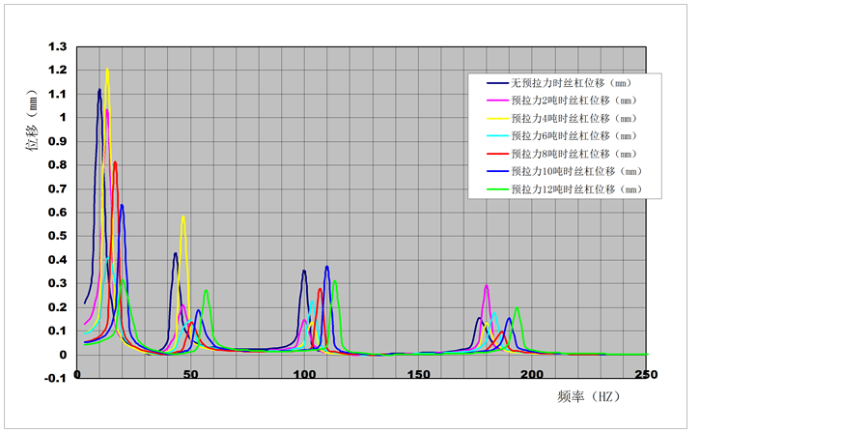
Task: Click the tallest yellow peak near 1.2
Action: pyautogui.click(x=107, y=70)
